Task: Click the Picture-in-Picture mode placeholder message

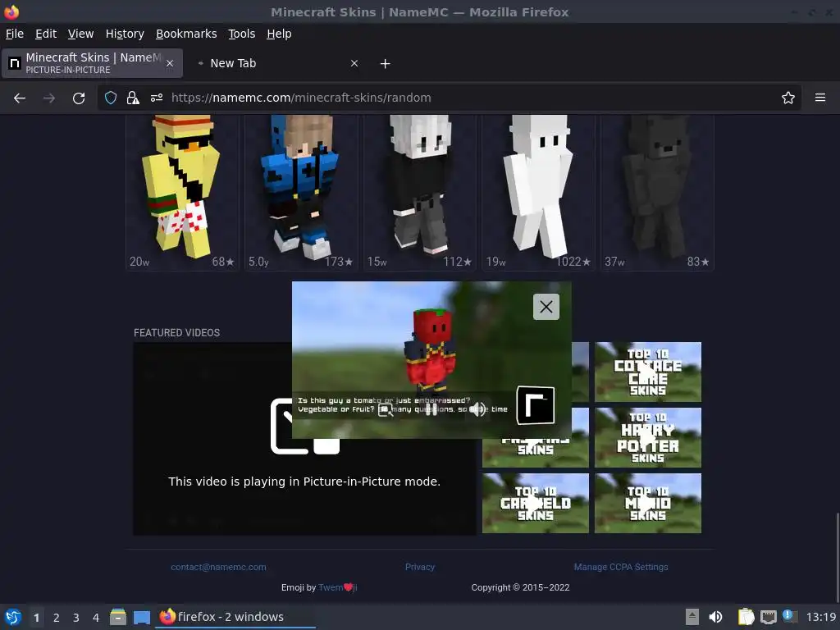Action: pyautogui.click(x=304, y=482)
